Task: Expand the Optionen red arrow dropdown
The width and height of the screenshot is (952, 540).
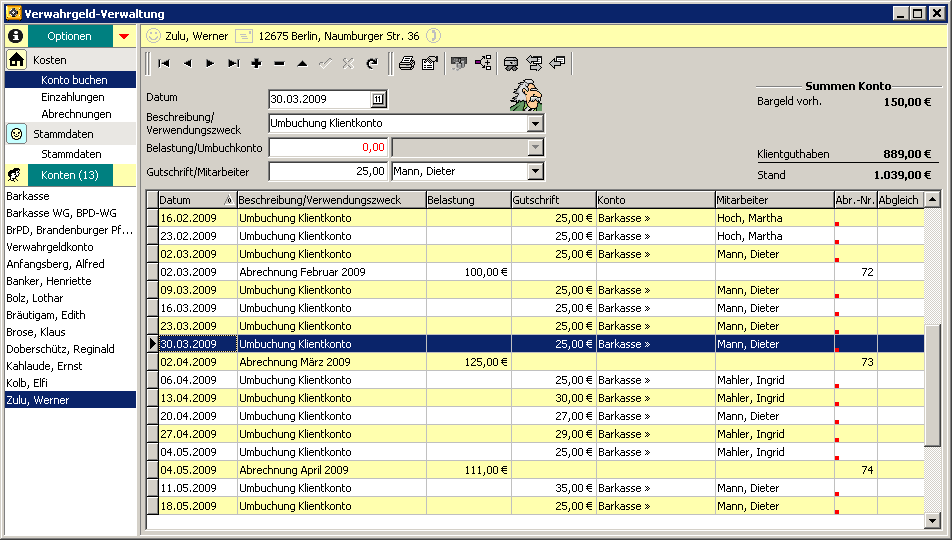Action: tap(124, 37)
